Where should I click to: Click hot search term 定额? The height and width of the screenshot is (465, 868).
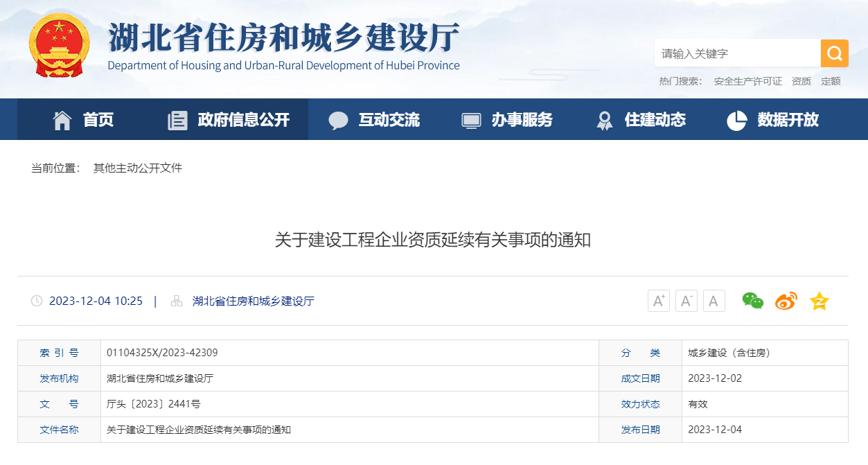coord(831,81)
